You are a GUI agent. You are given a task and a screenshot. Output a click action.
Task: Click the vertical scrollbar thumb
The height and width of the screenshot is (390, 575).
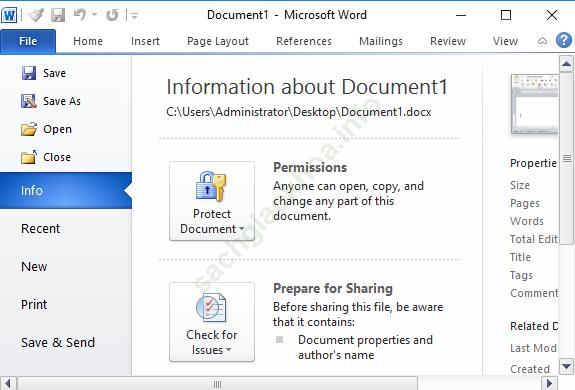566,158
